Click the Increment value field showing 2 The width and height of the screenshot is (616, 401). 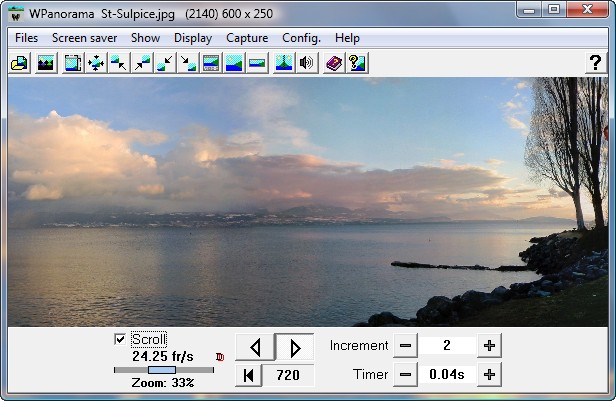coord(447,346)
